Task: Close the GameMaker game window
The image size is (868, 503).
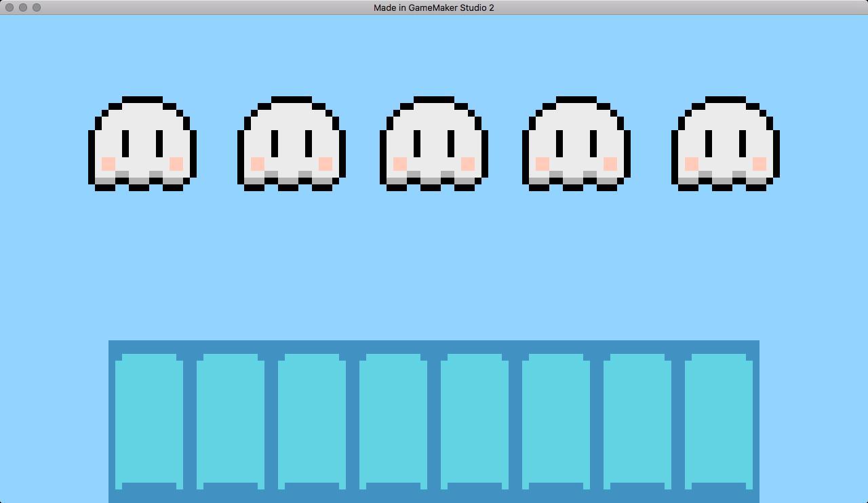Action: [9, 7]
